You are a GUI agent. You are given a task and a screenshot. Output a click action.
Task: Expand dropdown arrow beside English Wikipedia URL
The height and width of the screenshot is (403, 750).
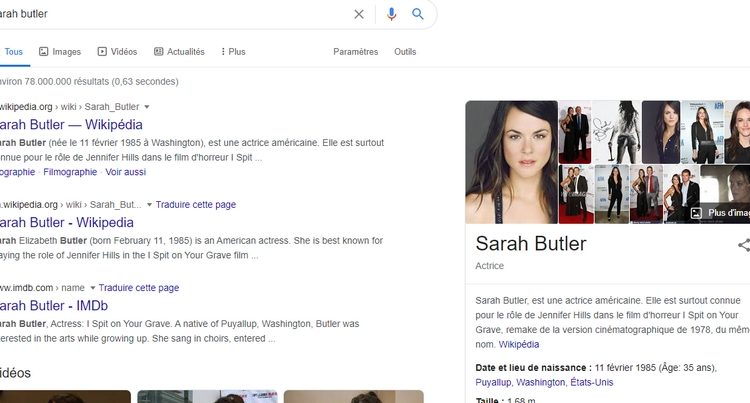(149, 205)
